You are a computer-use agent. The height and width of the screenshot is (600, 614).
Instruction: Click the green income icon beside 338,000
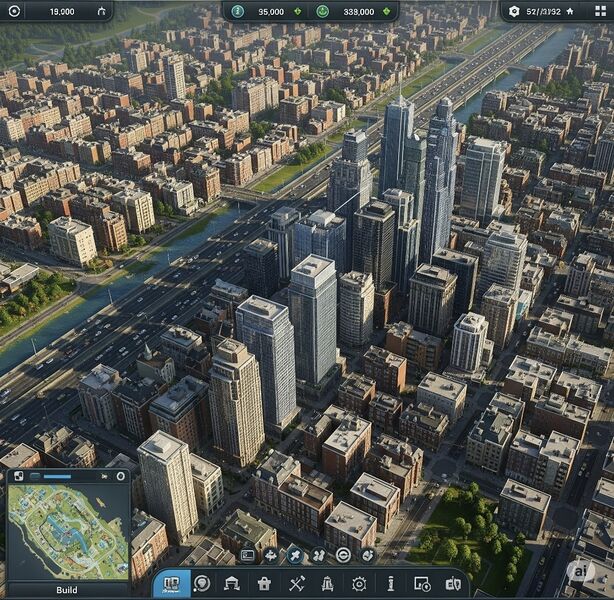pos(323,11)
